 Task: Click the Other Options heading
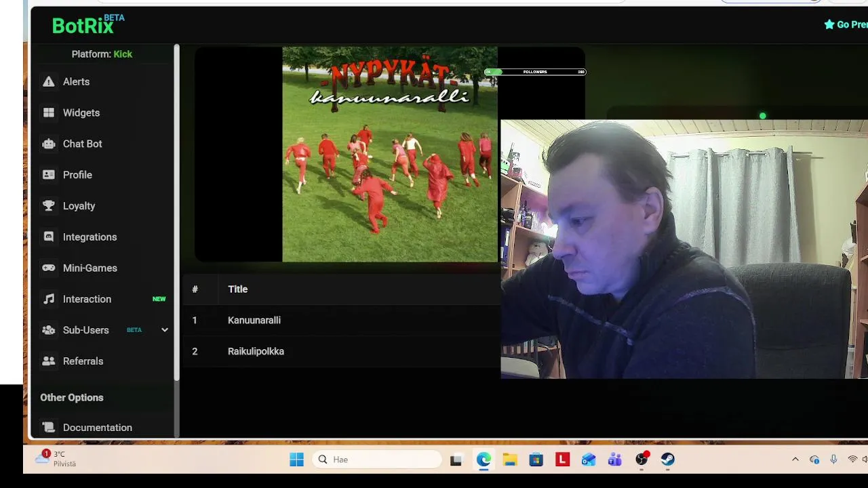[72, 398]
